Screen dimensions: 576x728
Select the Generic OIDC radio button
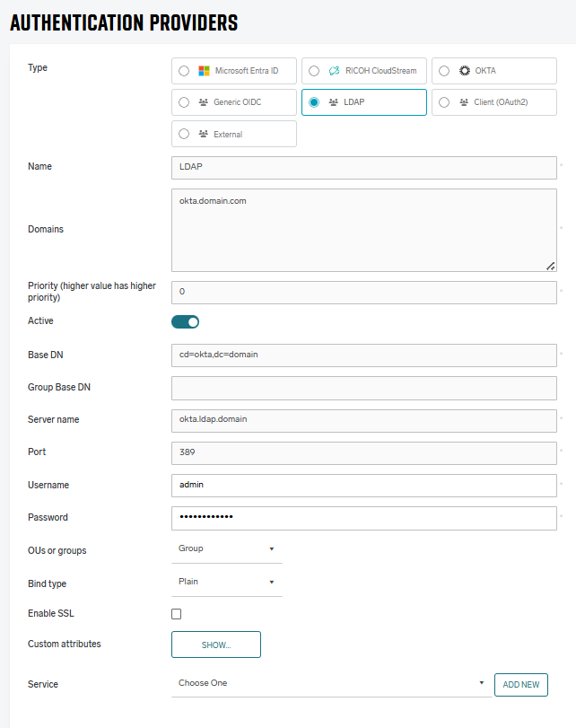pyautogui.click(x=185, y=101)
